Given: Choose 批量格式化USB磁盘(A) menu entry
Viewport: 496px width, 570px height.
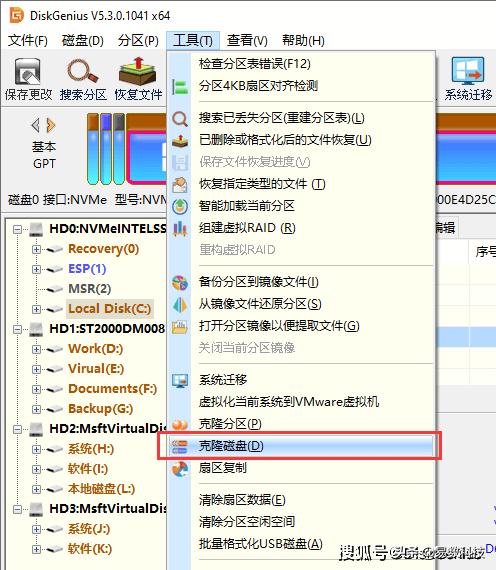Looking at the screenshot, I should (x=300, y=544).
